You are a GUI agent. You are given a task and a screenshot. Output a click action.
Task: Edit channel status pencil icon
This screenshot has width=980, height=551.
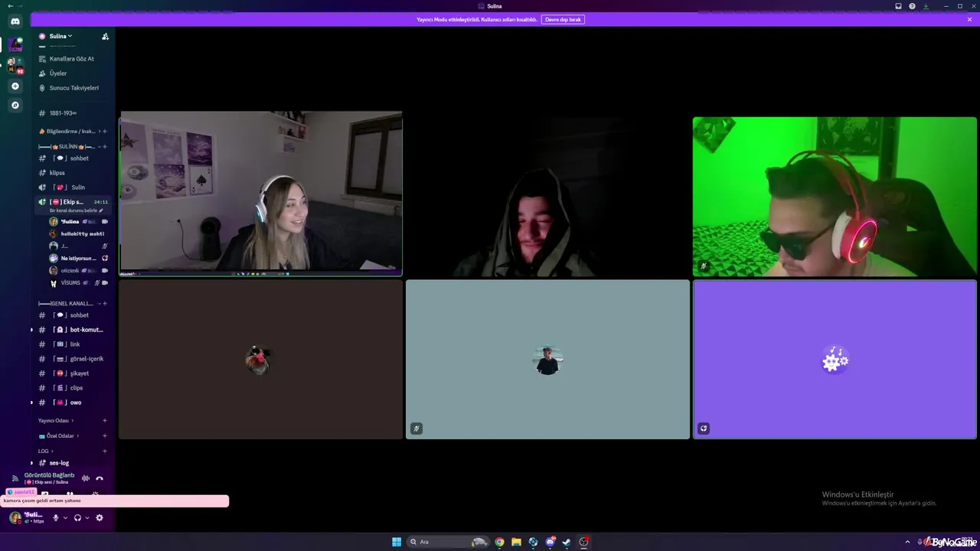coord(101,210)
